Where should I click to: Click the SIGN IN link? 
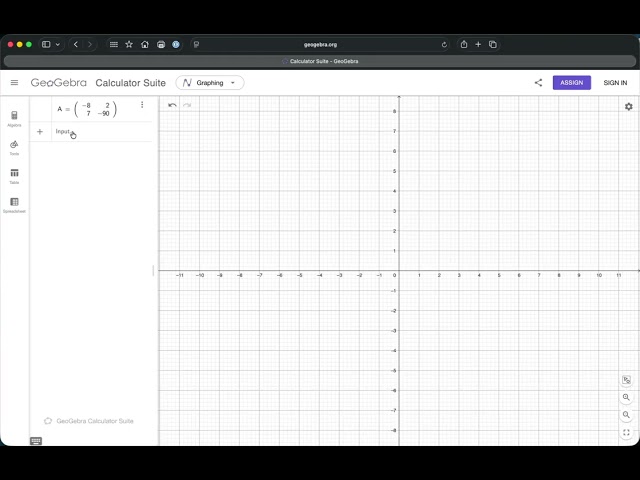(615, 83)
